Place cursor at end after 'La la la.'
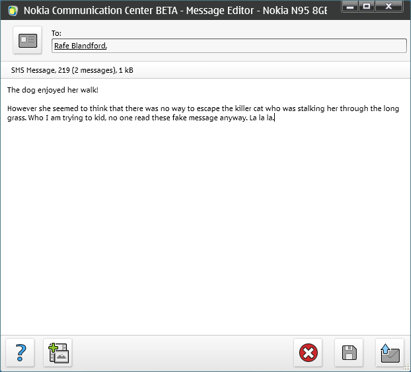This screenshot has height=372, width=411. pyautogui.click(x=275, y=118)
